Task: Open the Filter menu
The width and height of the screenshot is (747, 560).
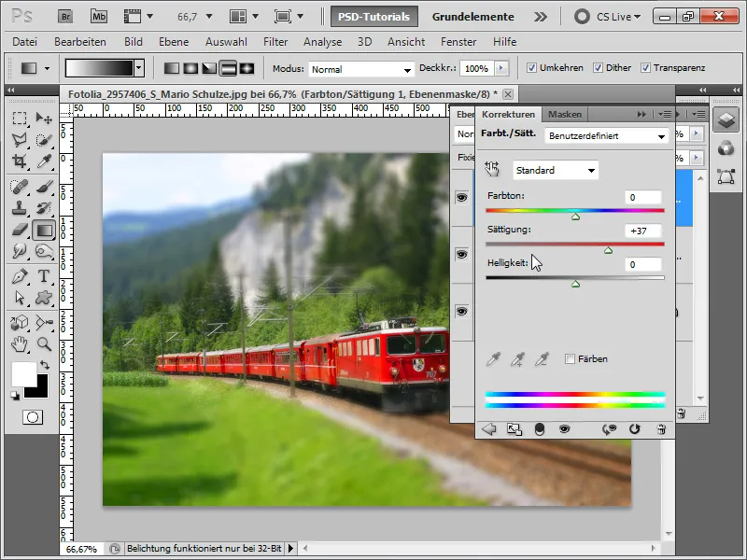Action: click(275, 42)
